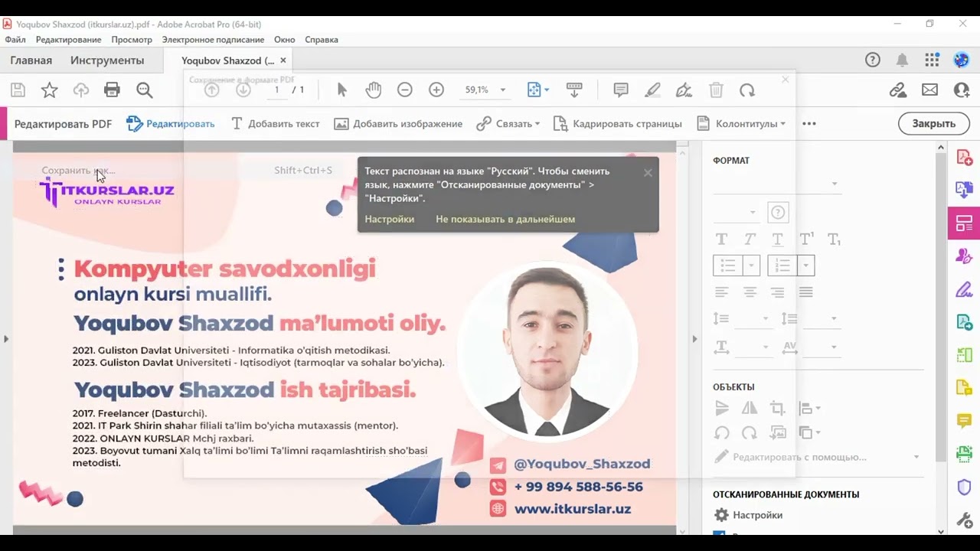Viewport: 980px width, 551px height.
Task: Click the add comment note icon
Action: pos(621,90)
